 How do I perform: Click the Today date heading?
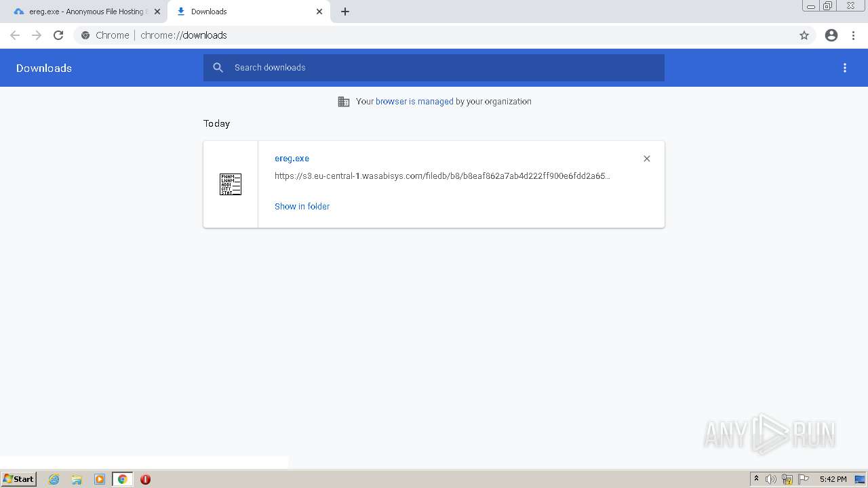pos(216,123)
